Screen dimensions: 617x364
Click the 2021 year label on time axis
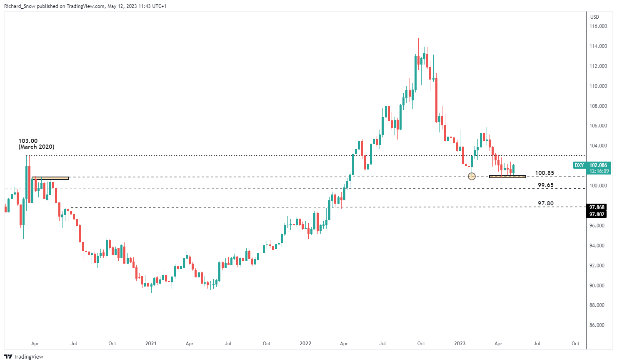click(x=151, y=344)
